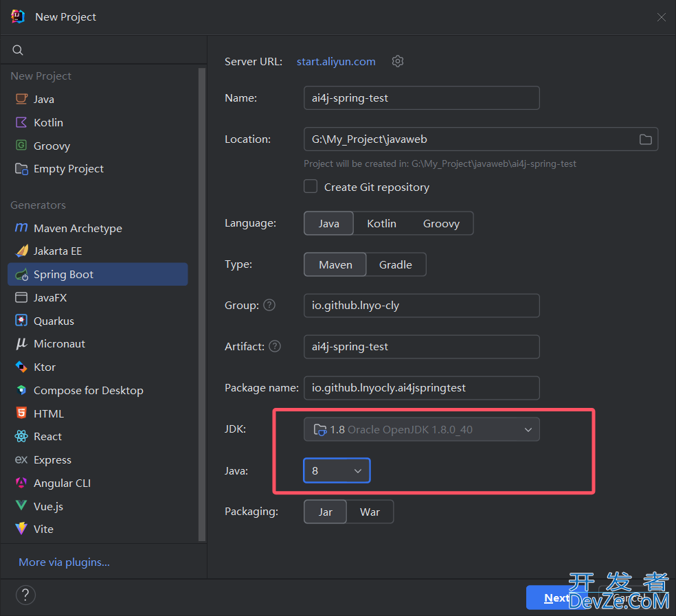Click the Express ex icon
This screenshot has height=616, width=676.
21,459
